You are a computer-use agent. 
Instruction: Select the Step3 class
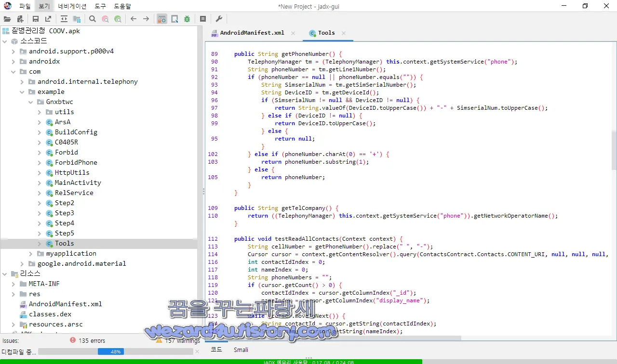click(64, 213)
